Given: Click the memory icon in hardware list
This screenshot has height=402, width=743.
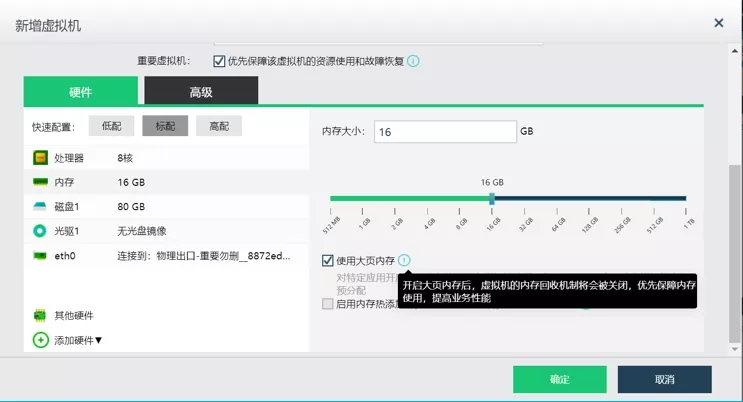Looking at the screenshot, I should coord(40,182).
